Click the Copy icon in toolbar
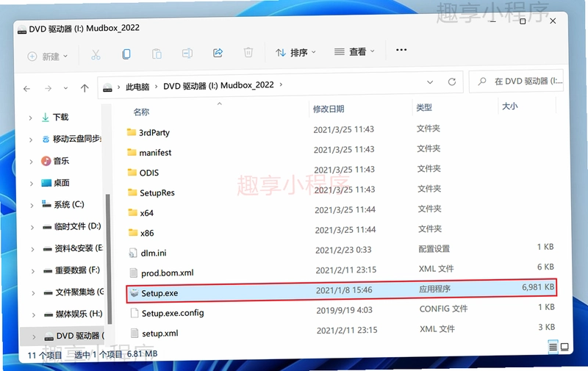 (126, 54)
